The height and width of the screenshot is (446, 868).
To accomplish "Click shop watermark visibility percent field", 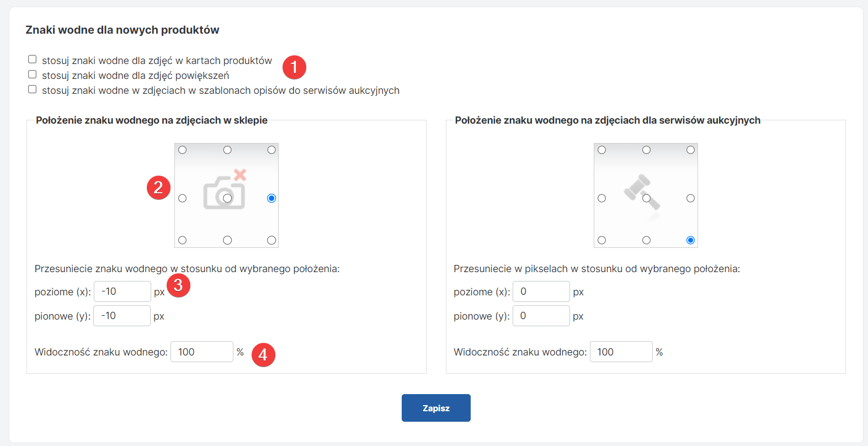I will click(202, 352).
